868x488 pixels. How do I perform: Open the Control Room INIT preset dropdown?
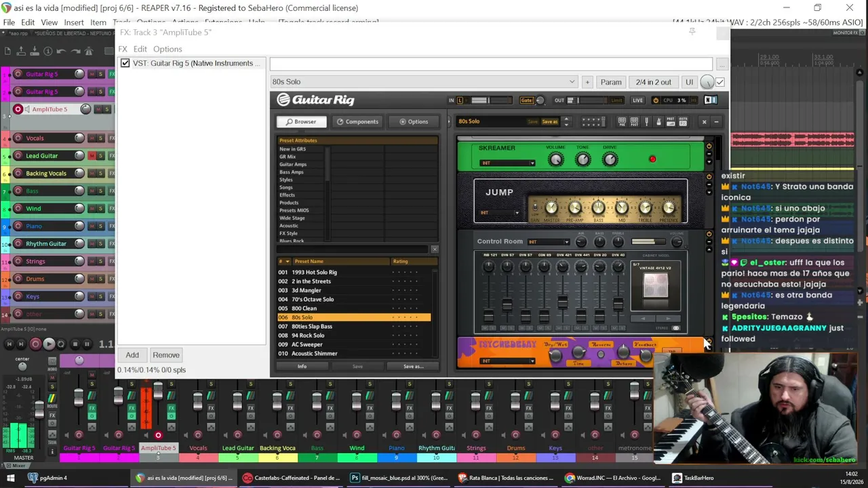(549, 242)
